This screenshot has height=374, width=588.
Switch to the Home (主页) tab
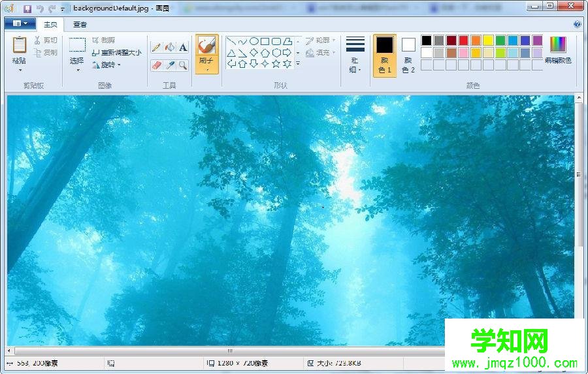click(50, 25)
